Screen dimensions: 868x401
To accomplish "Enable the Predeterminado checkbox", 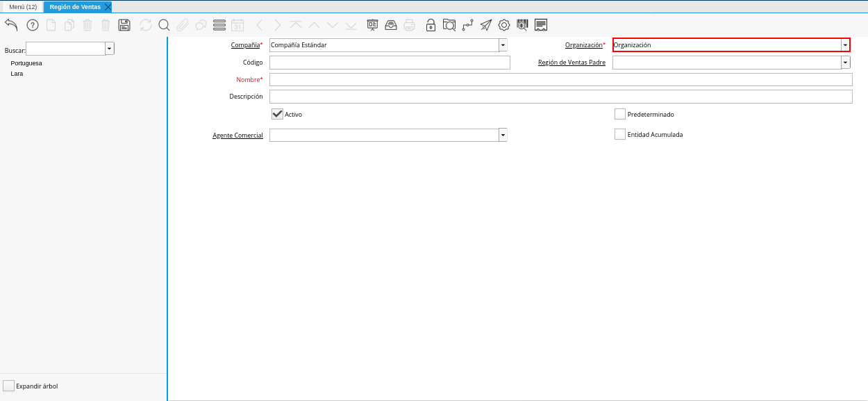I will [x=620, y=114].
